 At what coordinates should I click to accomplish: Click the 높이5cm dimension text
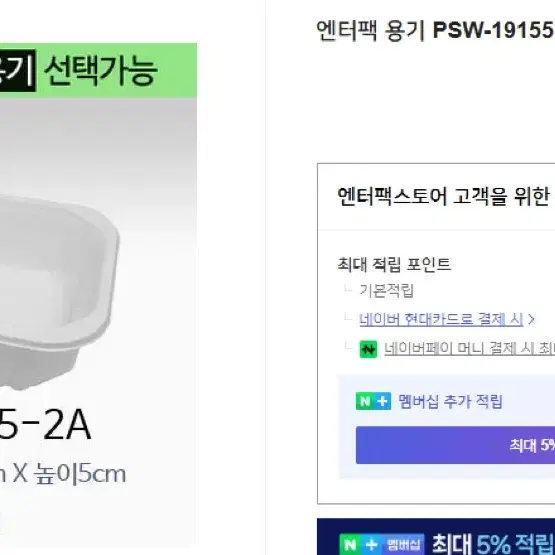80,474
